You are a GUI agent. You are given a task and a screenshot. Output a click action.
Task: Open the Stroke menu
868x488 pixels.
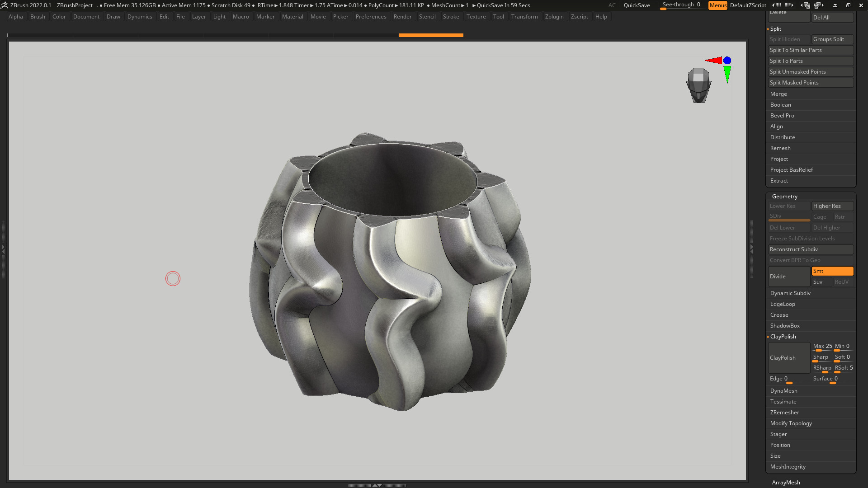coord(451,17)
